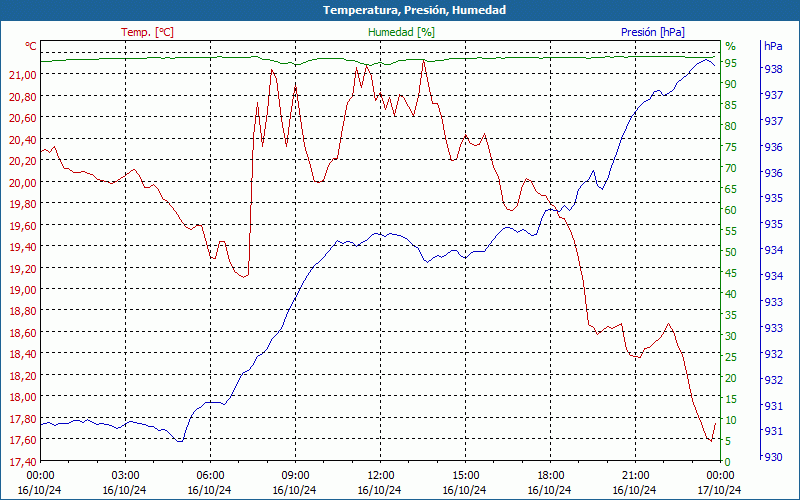800x500 pixels.
Task: Select the green Humedad [%] legend label
Action: tap(402, 32)
